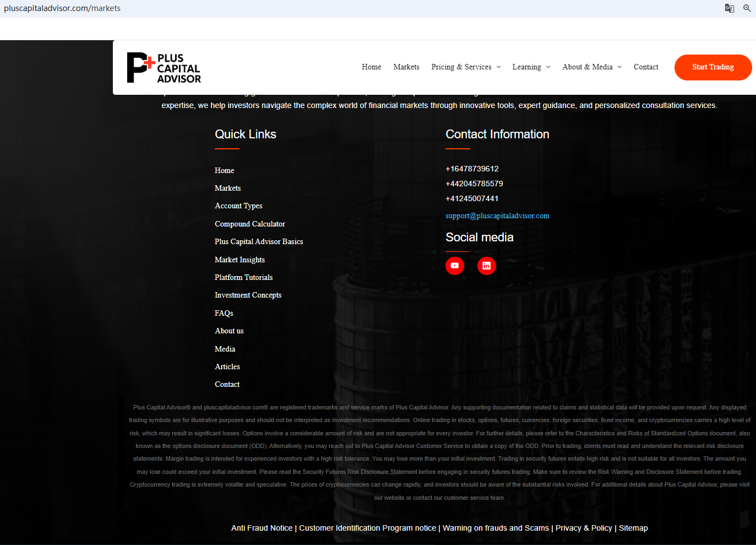Expand the Learning dropdown menu

pyautogui.click(x=531, y=67)
